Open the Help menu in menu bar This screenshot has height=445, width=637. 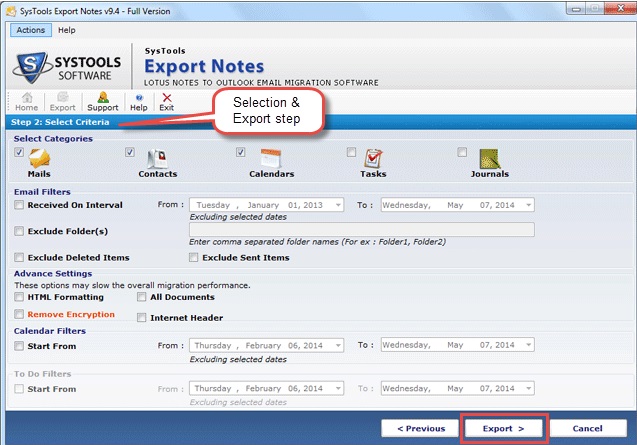(66, 30)
